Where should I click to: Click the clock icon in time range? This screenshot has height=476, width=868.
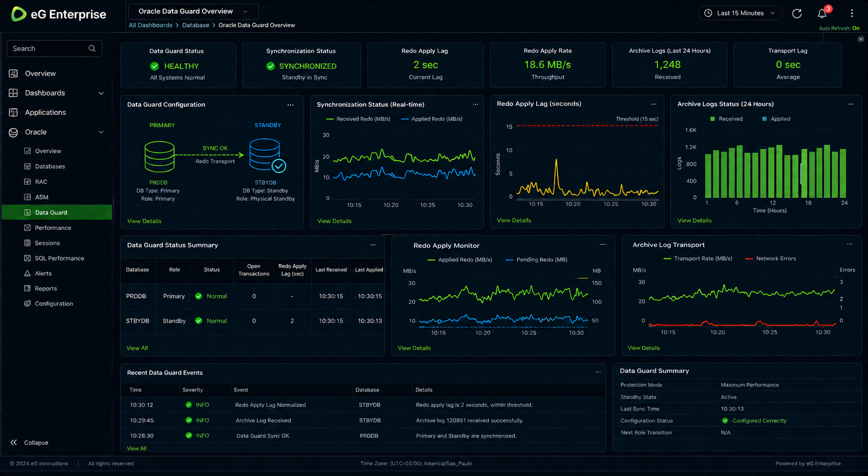click(x=708, y=13)
